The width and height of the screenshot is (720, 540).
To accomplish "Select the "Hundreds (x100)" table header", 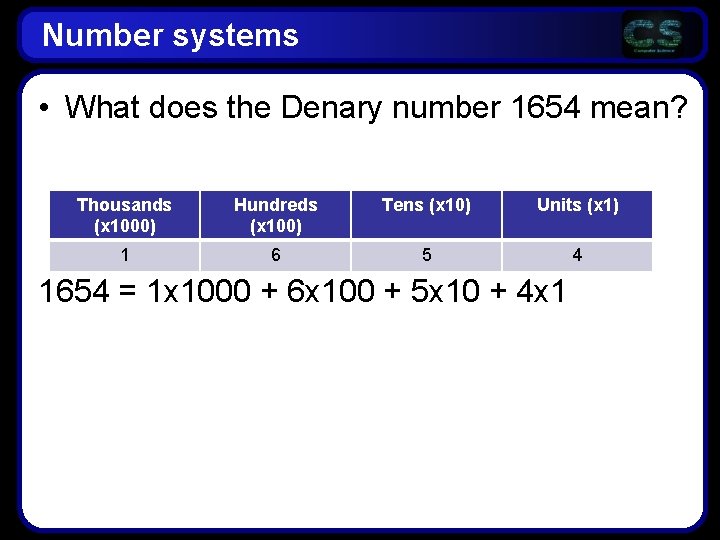I will 276,214.
